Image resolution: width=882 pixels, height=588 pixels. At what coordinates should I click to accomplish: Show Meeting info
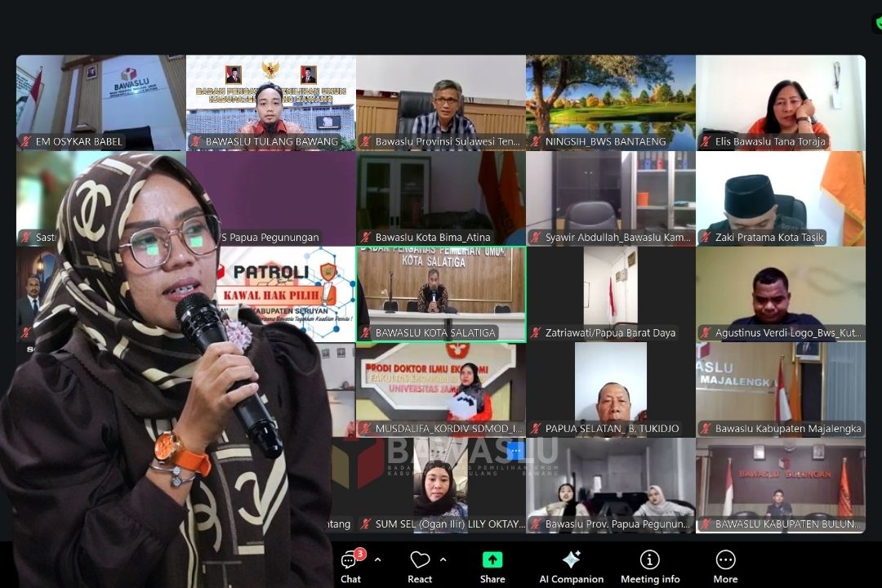650,565
